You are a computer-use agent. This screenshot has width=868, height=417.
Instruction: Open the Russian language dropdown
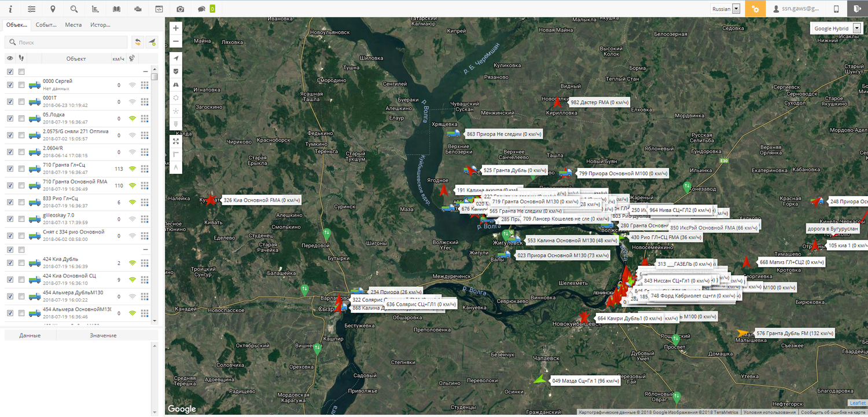726,9
